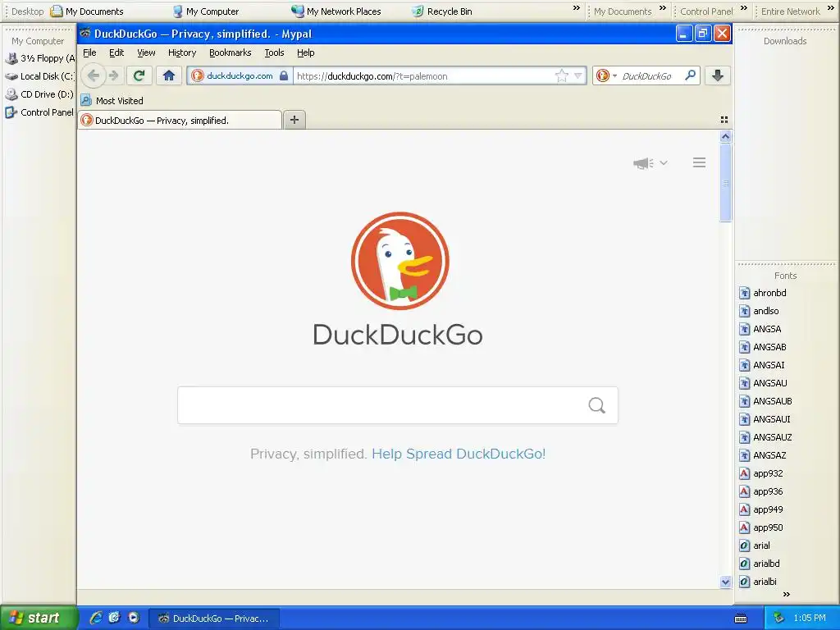Open the Bookmarks menu

(230, 52)
